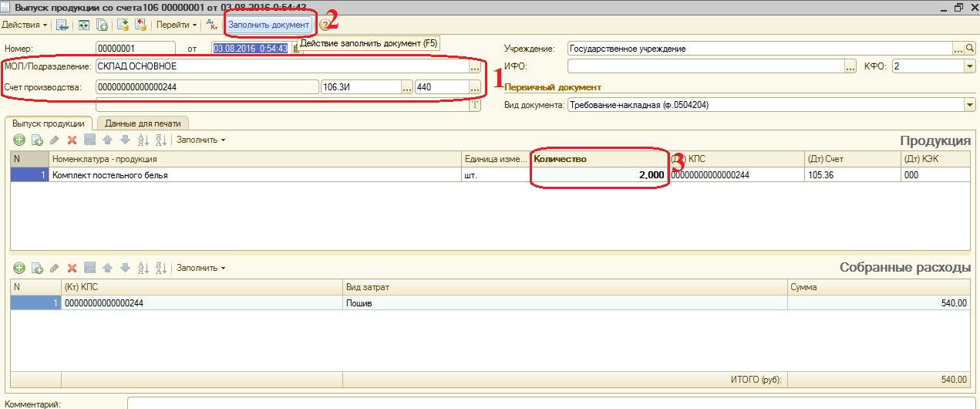This screenshot has height=409, width=980.
Task: Click the Номер input field
Action: [x=135, y=49]
